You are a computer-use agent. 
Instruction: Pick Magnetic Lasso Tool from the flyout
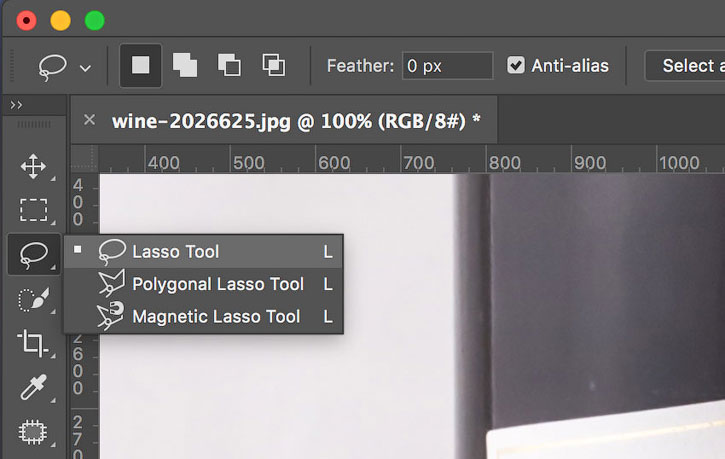pos(203,317)
